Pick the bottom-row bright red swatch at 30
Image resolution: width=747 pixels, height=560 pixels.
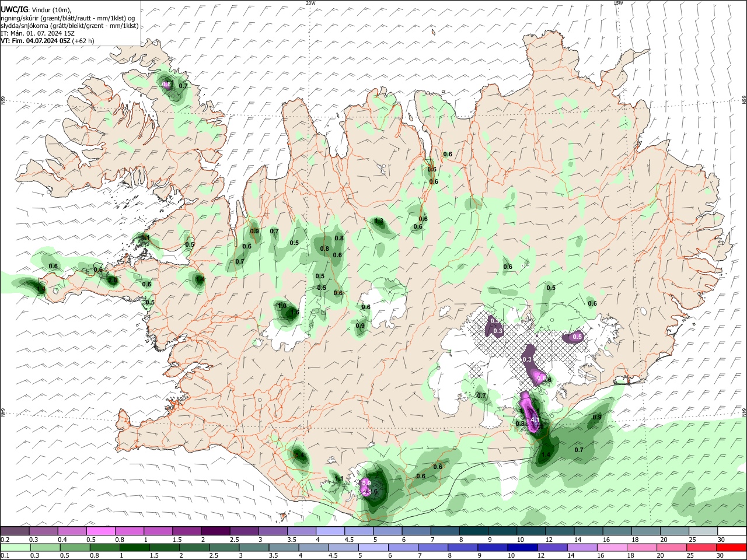click(731, 548)
